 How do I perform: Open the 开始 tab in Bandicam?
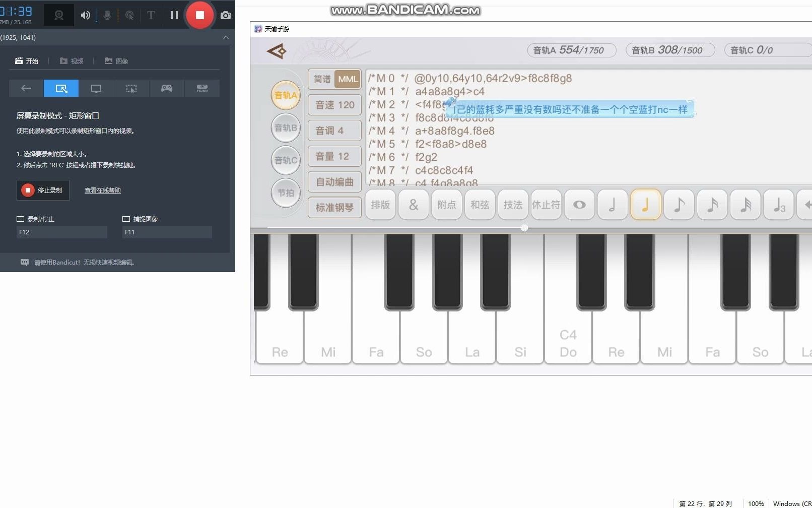[27, 61]
